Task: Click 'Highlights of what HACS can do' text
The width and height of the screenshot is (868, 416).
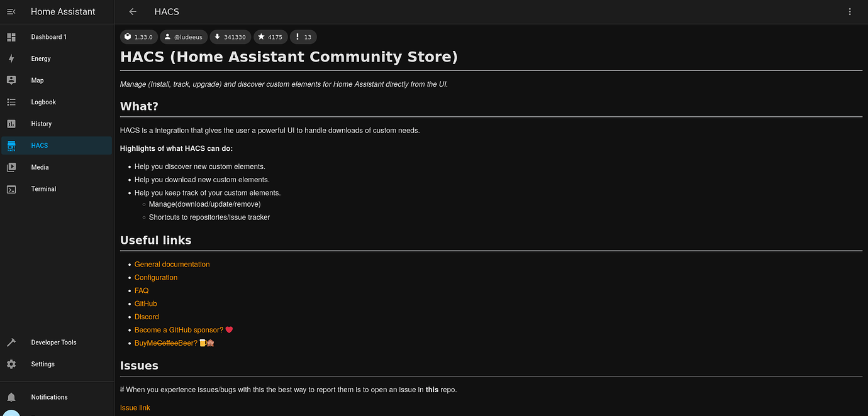Action: point(176,149)
